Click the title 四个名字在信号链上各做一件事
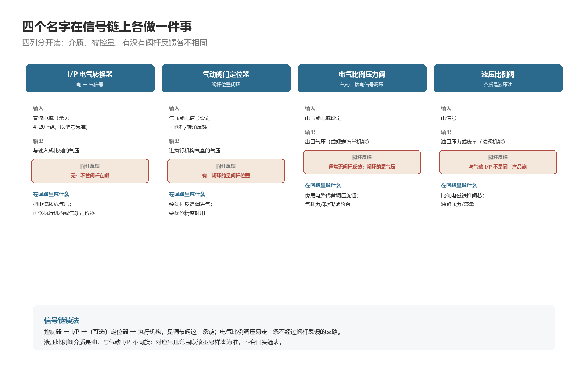588x368 pixels. [107, 26]
